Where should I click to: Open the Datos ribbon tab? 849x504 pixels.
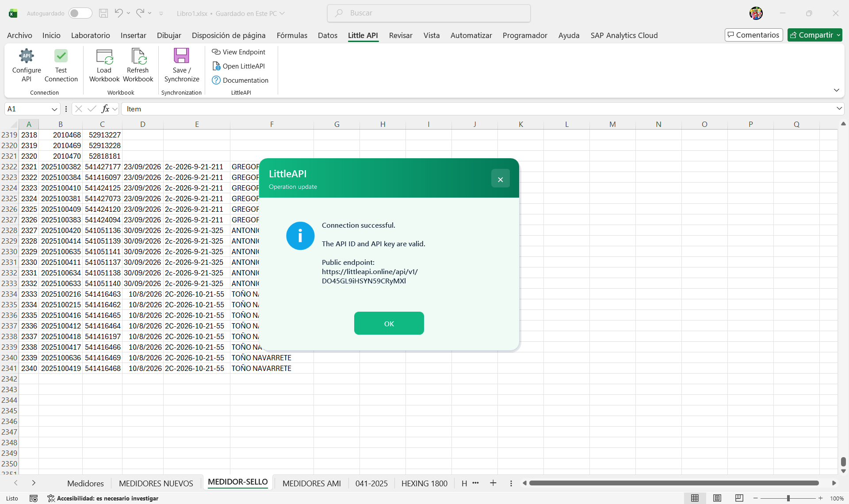328,35
